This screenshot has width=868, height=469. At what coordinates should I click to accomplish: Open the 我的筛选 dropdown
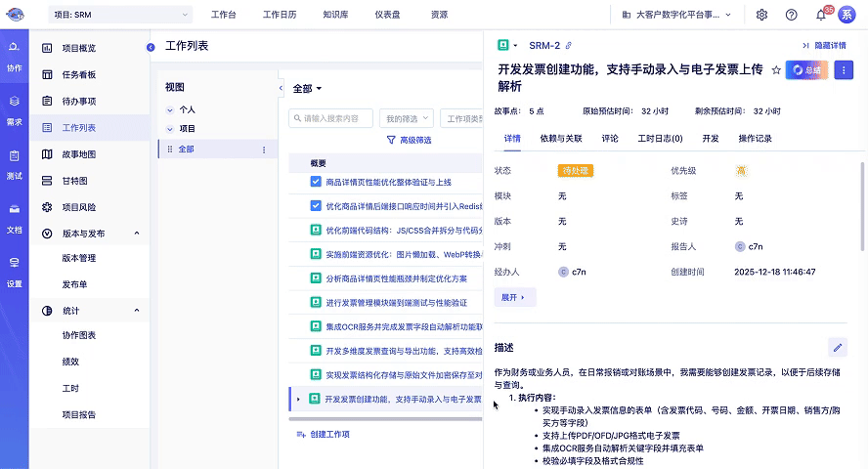click(405, 118)
